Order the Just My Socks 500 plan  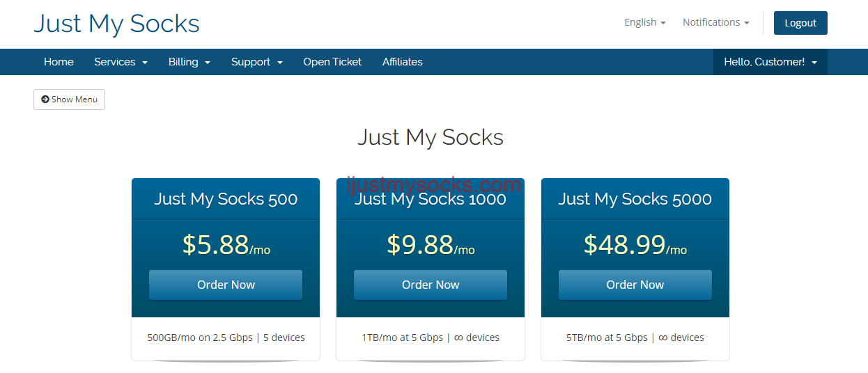226,285
